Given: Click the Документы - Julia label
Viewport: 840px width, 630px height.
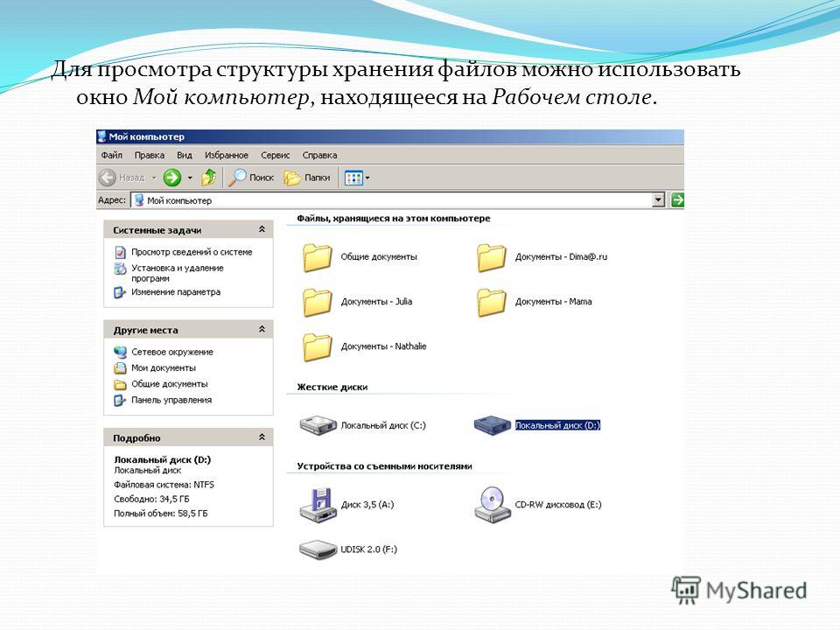Looking at the screenshot, I should 376,302.
